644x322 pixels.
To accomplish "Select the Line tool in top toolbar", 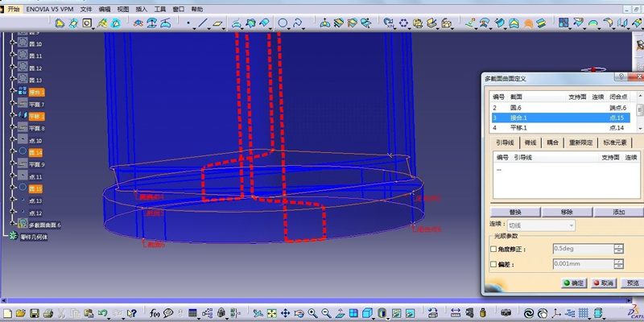I will (202, 23).
